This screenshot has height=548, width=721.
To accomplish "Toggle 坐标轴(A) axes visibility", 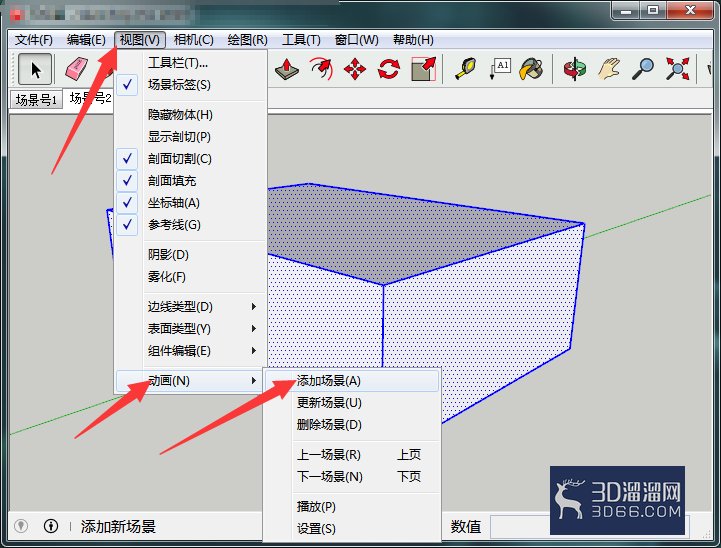I will click(x=191, y=203).
